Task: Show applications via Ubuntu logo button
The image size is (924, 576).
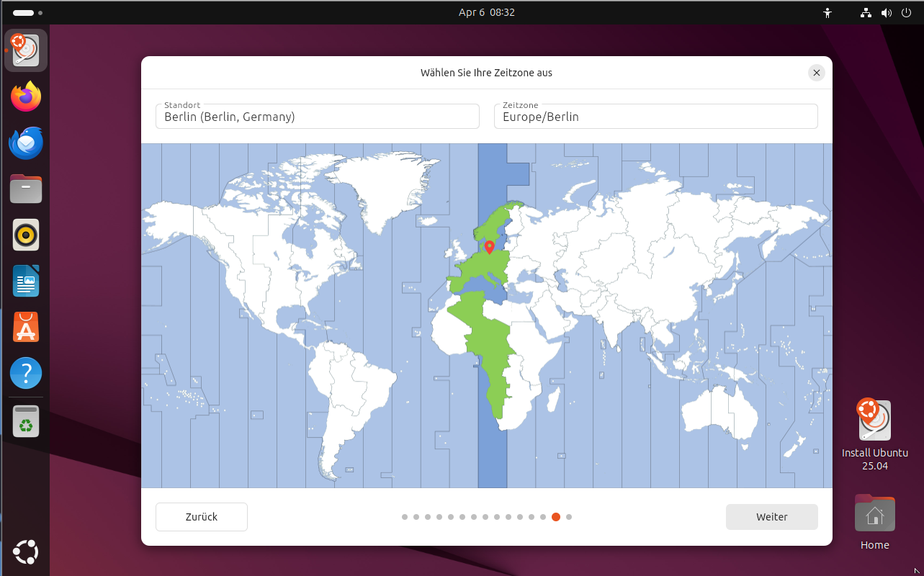Action: click(26, 552)
